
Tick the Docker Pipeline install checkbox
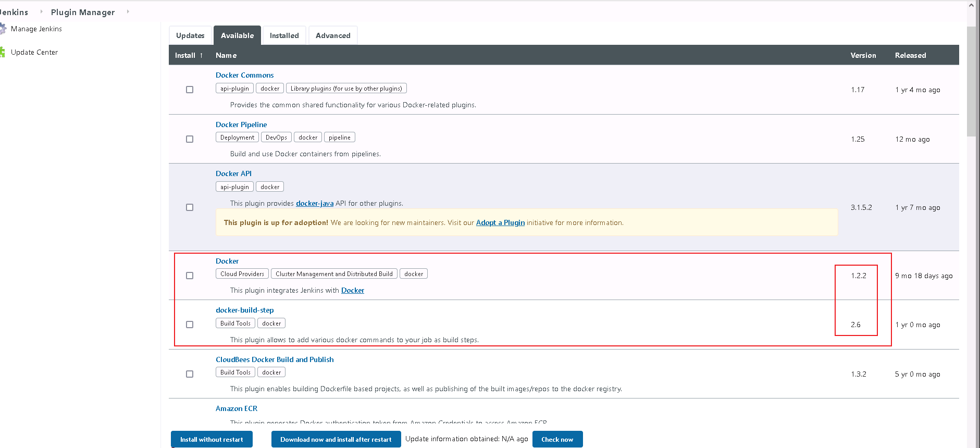190,139
